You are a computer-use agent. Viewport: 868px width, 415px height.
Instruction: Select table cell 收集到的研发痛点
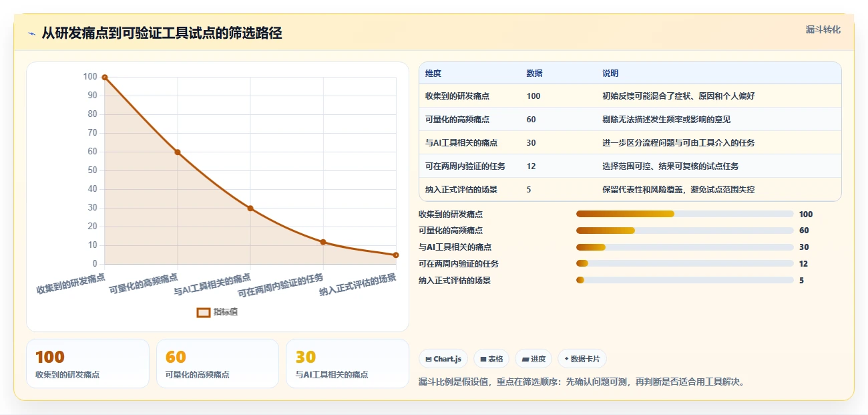pos(457,96)
